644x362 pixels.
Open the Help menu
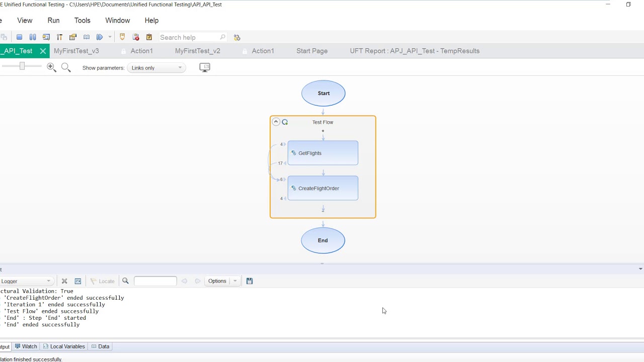click(151, 21)
